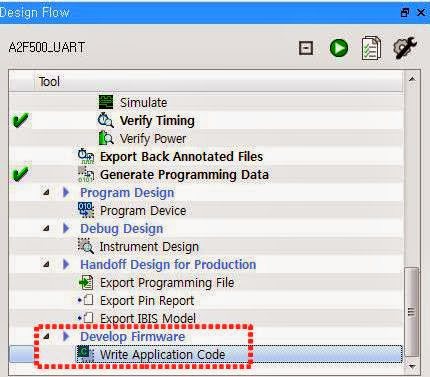Select Export Programming File item
The image size is (430, 377).
coord(167,282)
